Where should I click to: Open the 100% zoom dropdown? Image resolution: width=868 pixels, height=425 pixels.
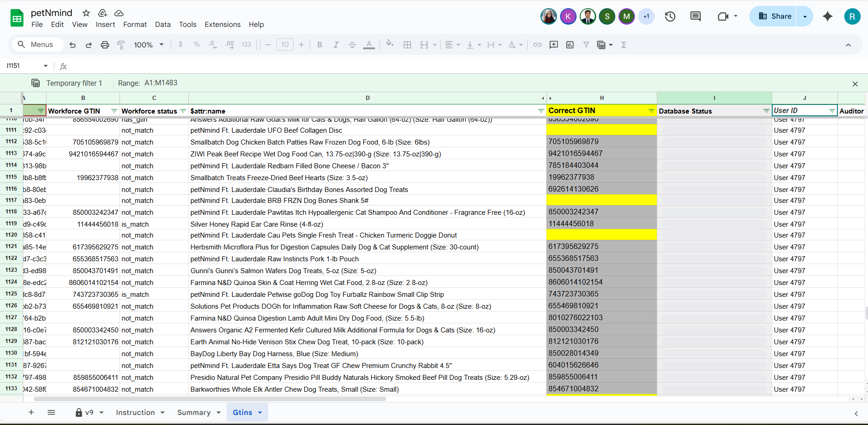click(149, 45)
